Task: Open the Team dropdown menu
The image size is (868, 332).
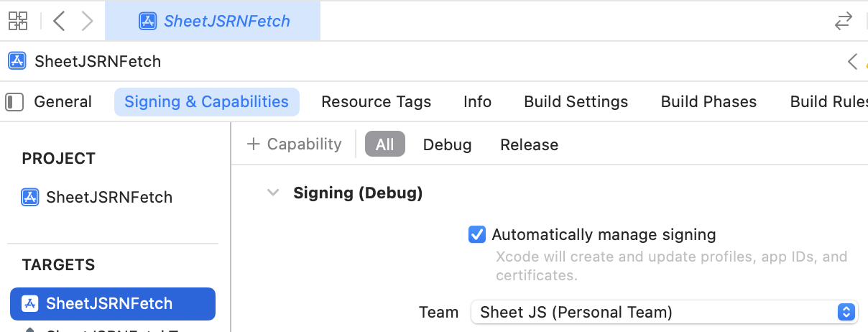Action: 664,312
